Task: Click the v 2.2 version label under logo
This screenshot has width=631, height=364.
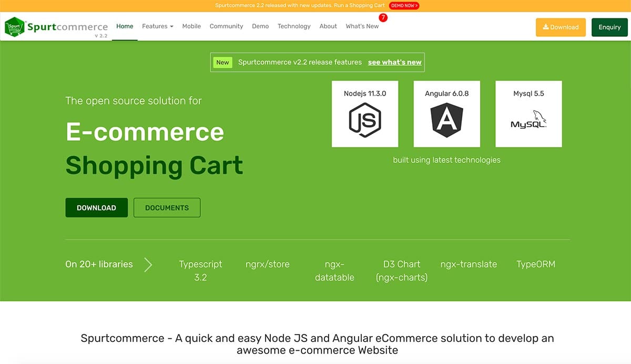Action: coord(101,36)
